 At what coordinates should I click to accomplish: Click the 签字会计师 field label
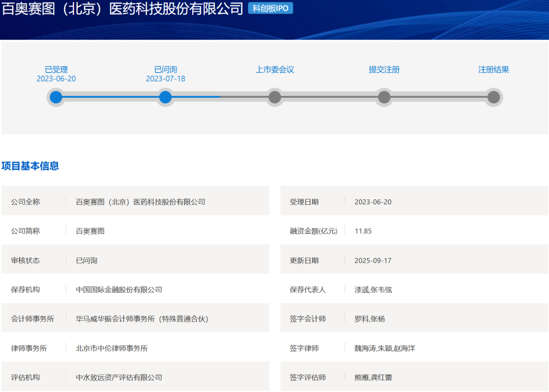point(308,318)
